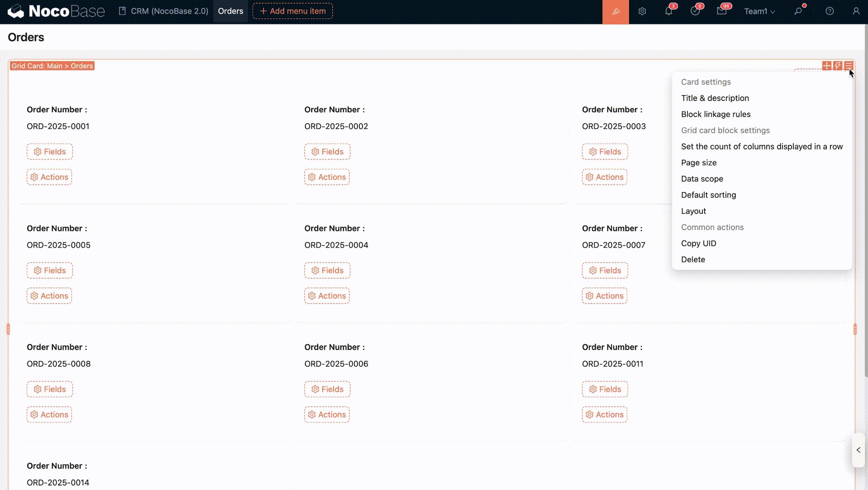Select Title & description from the menu
Image resolution: width=868 pixels, height=490 pixels.
(x=715, y=98)
